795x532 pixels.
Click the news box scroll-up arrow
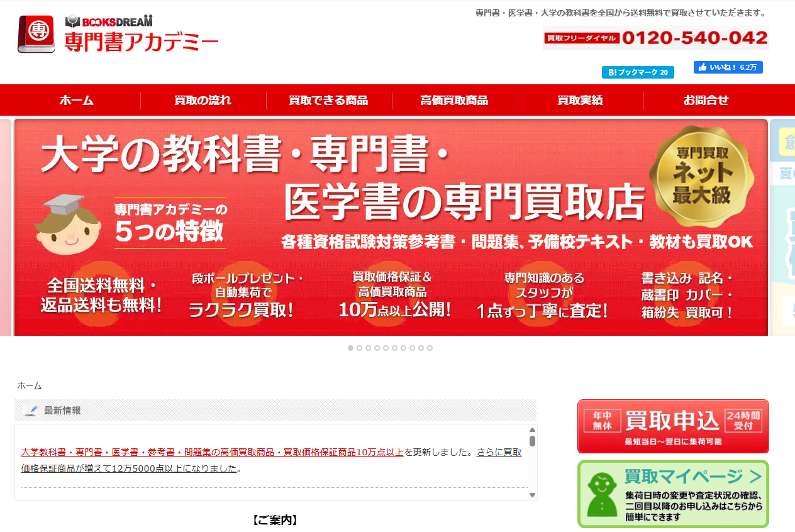click(x=532, y=430)
